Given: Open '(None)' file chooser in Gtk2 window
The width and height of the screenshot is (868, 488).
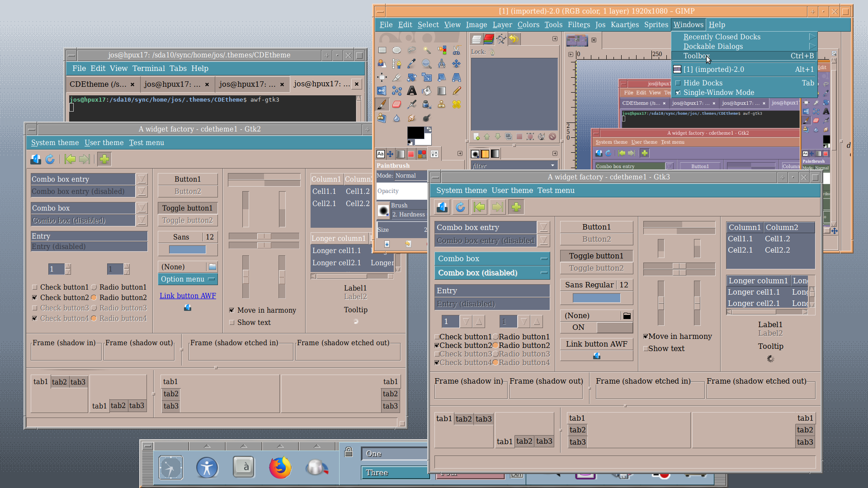Looking at the screenshot, I should click(x=188, y=267).
